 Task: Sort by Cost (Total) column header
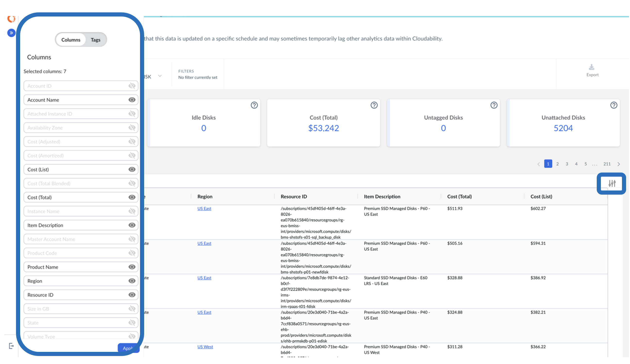tap(460, 197)
